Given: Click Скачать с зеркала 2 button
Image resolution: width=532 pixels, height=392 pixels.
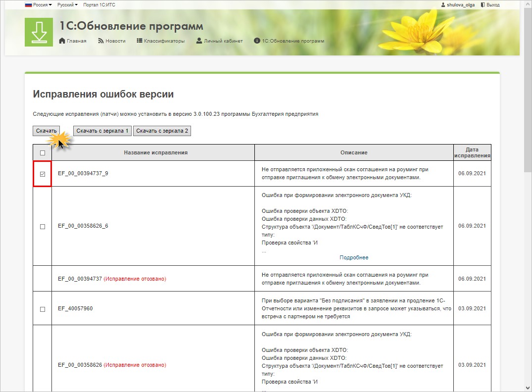Looking at the screenshot, I should click(162, 131).
